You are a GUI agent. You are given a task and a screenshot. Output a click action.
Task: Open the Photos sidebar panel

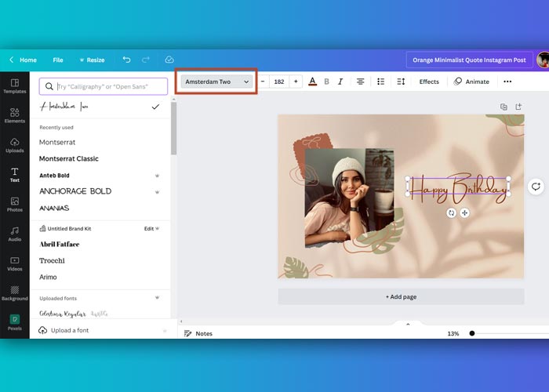pyautogui.click(x=15, y=205)
